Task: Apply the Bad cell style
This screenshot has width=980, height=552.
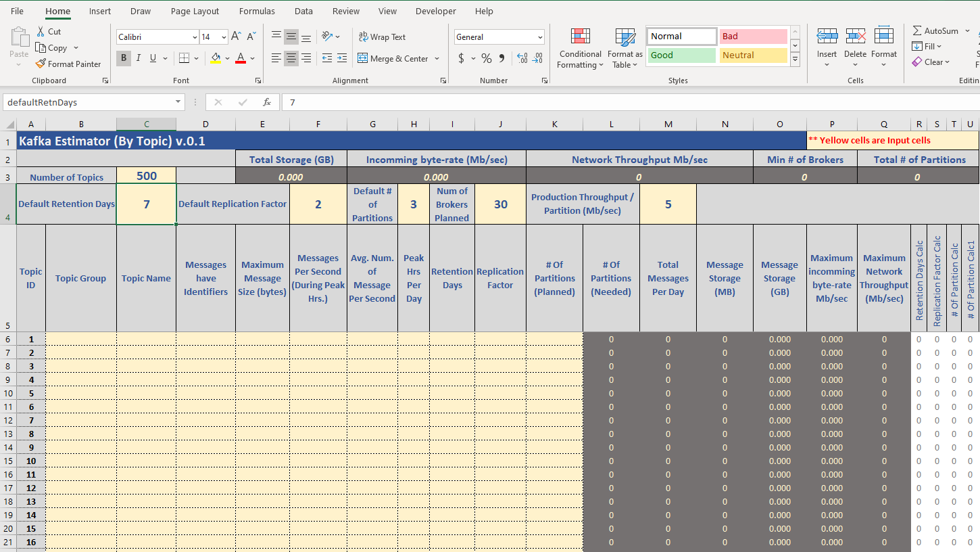Action: click(x=753, y=37)
